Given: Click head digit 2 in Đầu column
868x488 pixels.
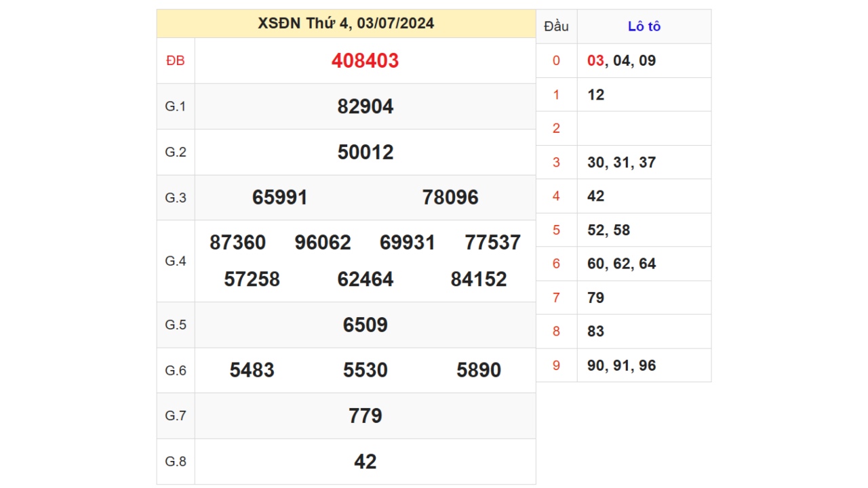Looking at the screenshot, I should point(556,129).
